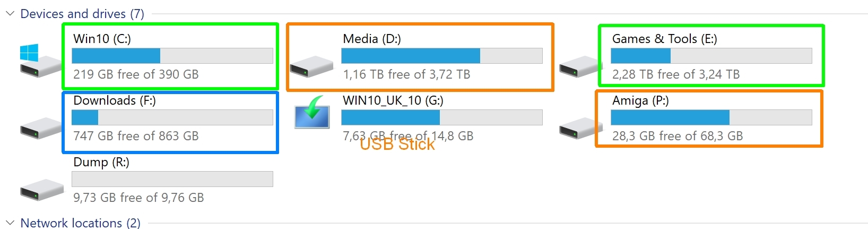Click the Devices and drives (7) header

point(82,14)
